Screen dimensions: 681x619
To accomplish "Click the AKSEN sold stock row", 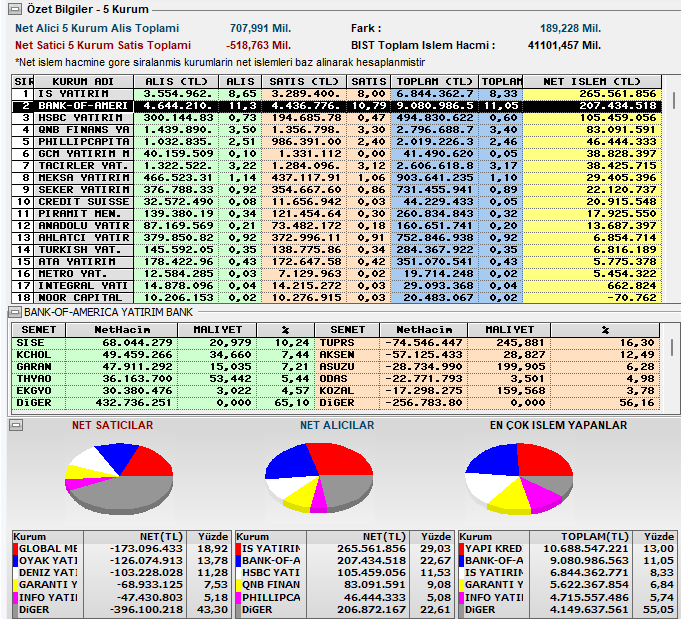I will (x=487, y=355).
